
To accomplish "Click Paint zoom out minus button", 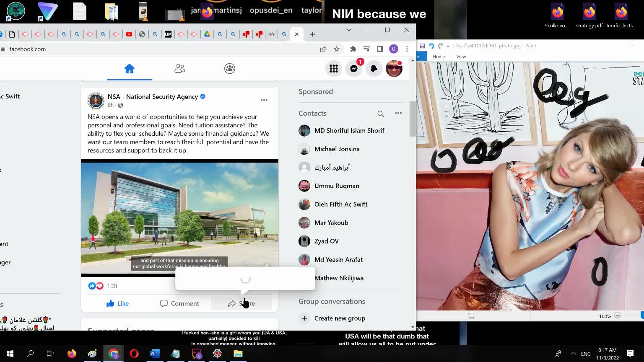I will point(617,316).
